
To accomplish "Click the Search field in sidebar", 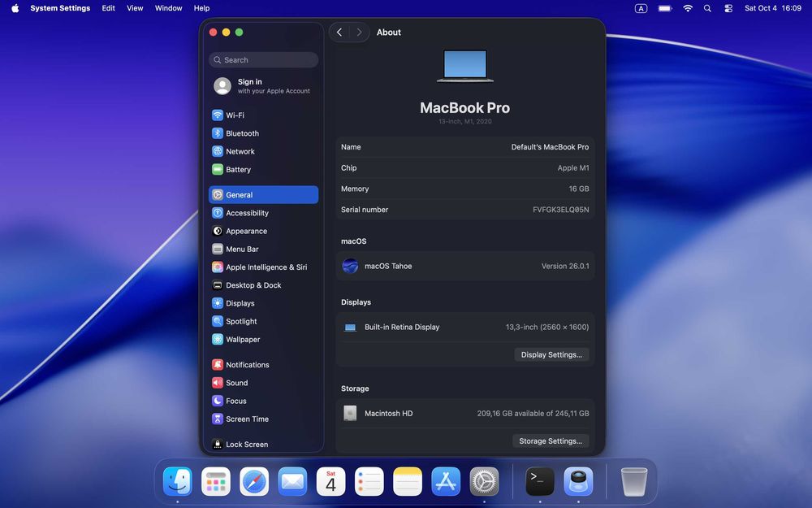I will (x=263, y=60).
